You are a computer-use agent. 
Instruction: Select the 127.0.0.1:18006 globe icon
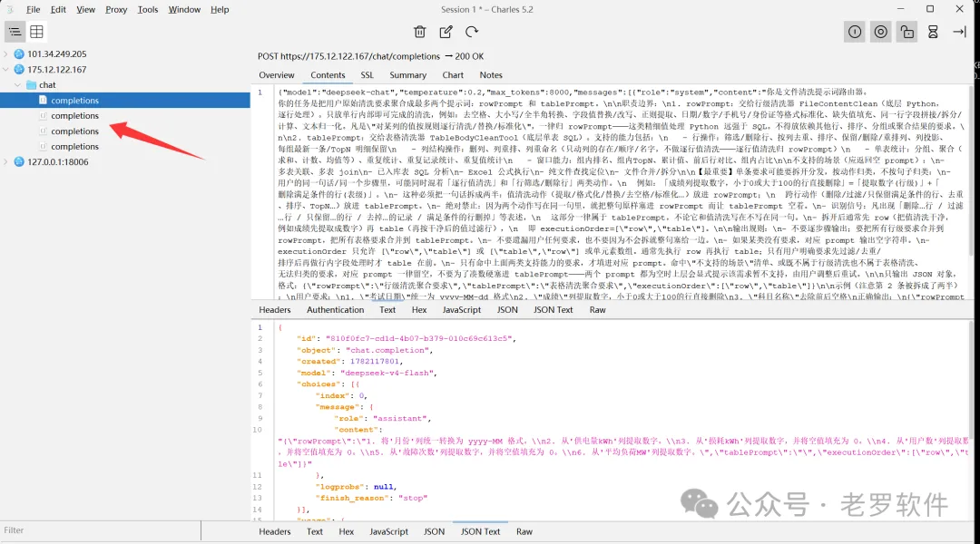(19, 161)
